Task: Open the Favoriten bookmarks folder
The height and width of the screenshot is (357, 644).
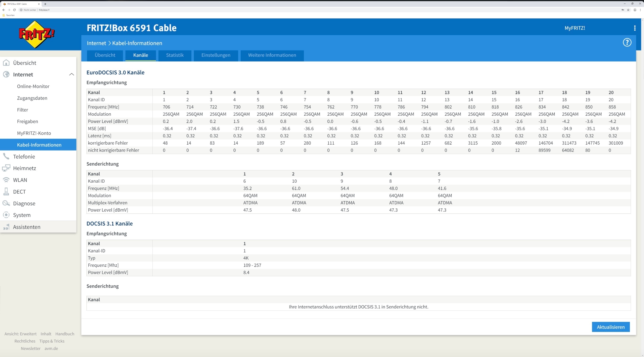Action: pyautogui.click(x=8, y=15)
